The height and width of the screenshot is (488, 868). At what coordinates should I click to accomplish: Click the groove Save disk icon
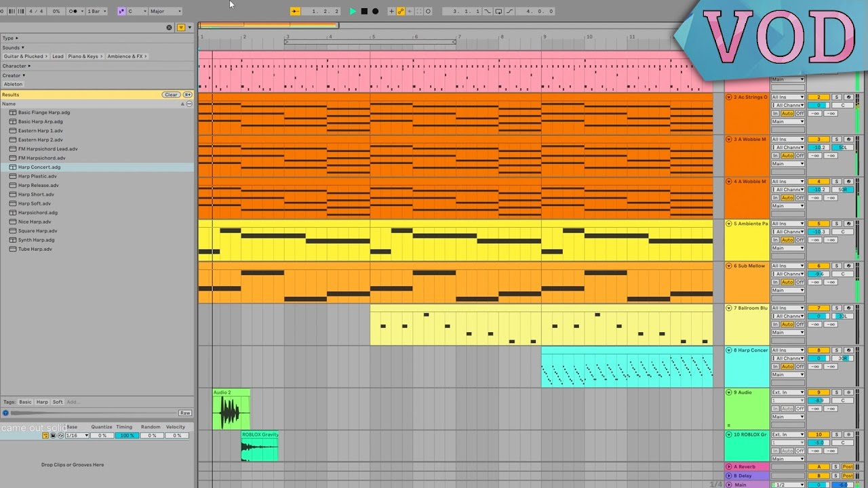[53, 435]
